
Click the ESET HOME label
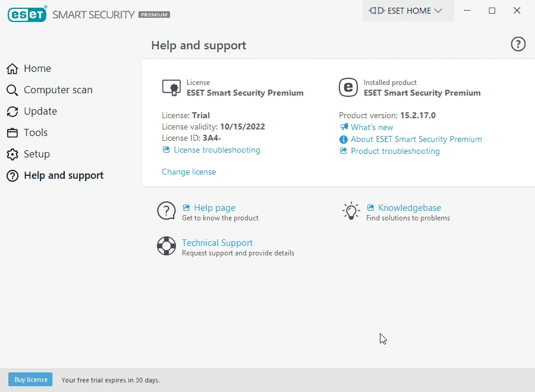coord(409,11)
